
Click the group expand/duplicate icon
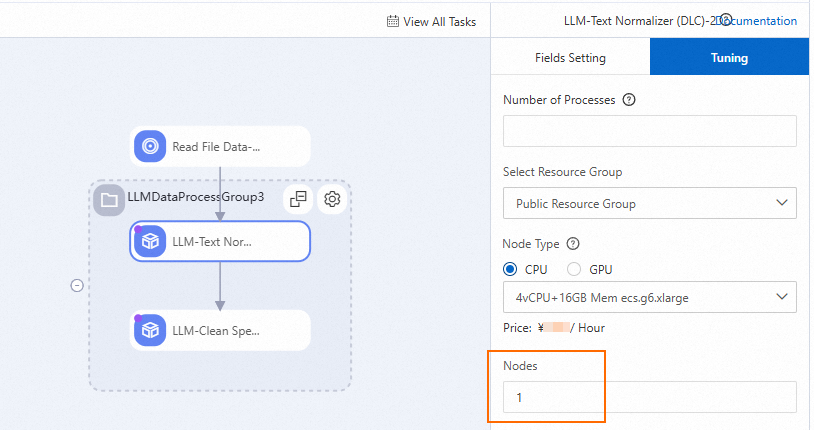click(x=298, y=198)
